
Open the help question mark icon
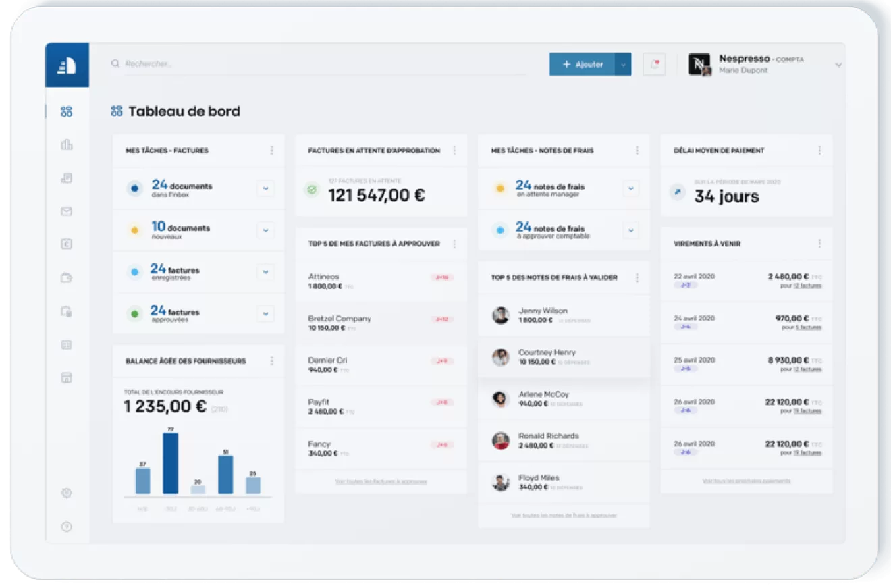pos(66,527)
